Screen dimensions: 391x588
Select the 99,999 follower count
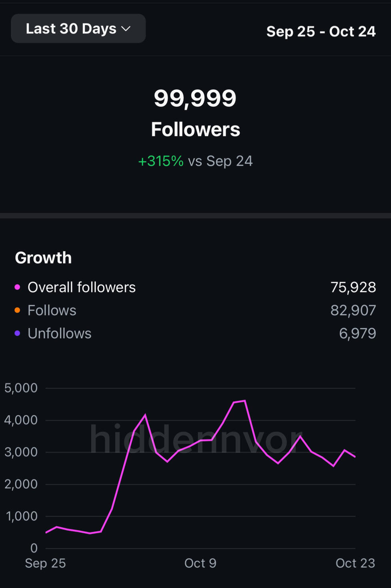pyautogui.click(x=195, y=98)
